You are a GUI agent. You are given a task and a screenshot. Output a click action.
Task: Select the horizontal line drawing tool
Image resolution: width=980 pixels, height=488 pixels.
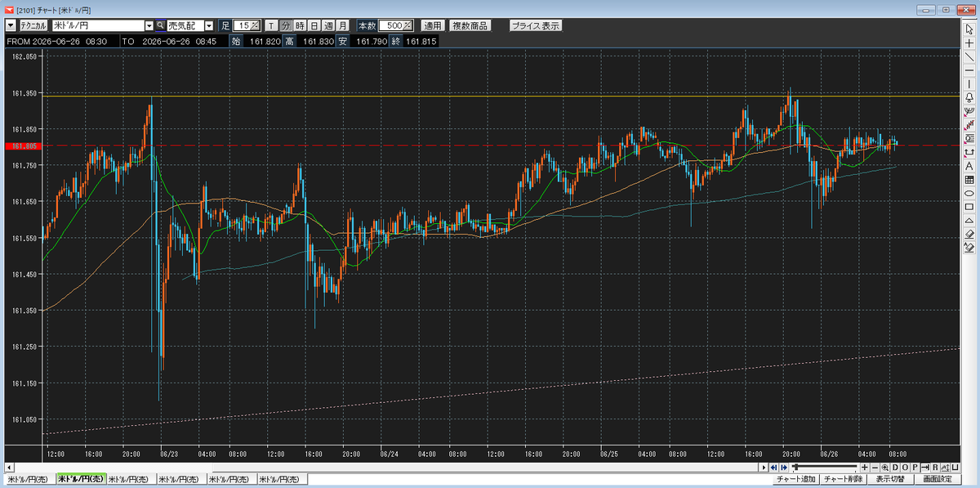pyautogui.click(x=969, y=69)
